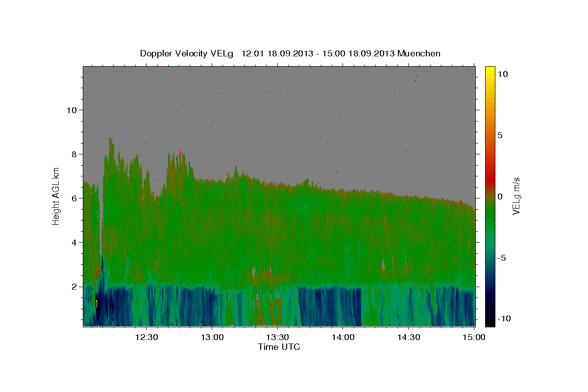This screenshot has height=392, width=588.
Task: Click the height tick label 4
Action: coord(73,243)
